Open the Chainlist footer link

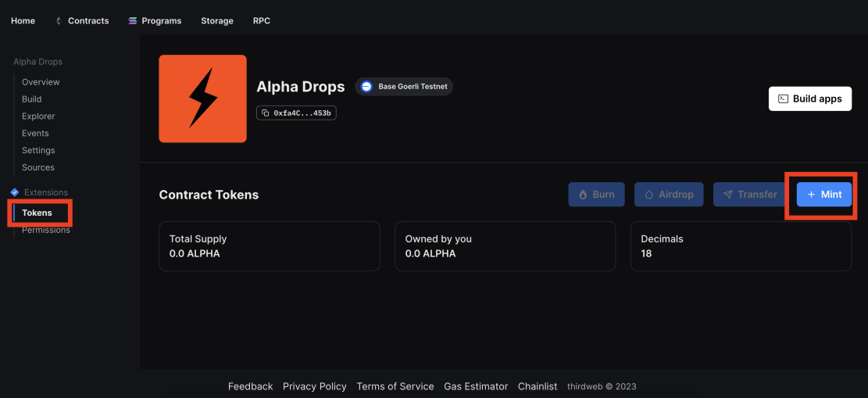click(538, 386)
